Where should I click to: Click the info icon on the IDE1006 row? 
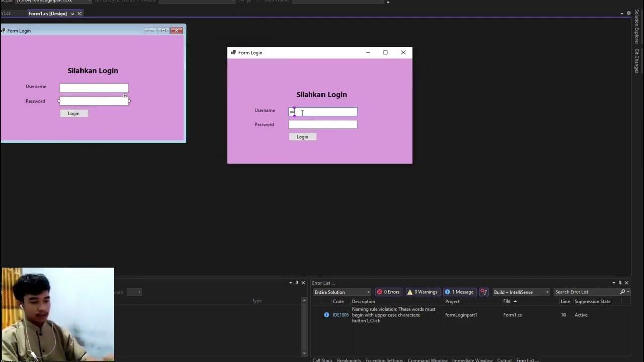tap(326, 315)
